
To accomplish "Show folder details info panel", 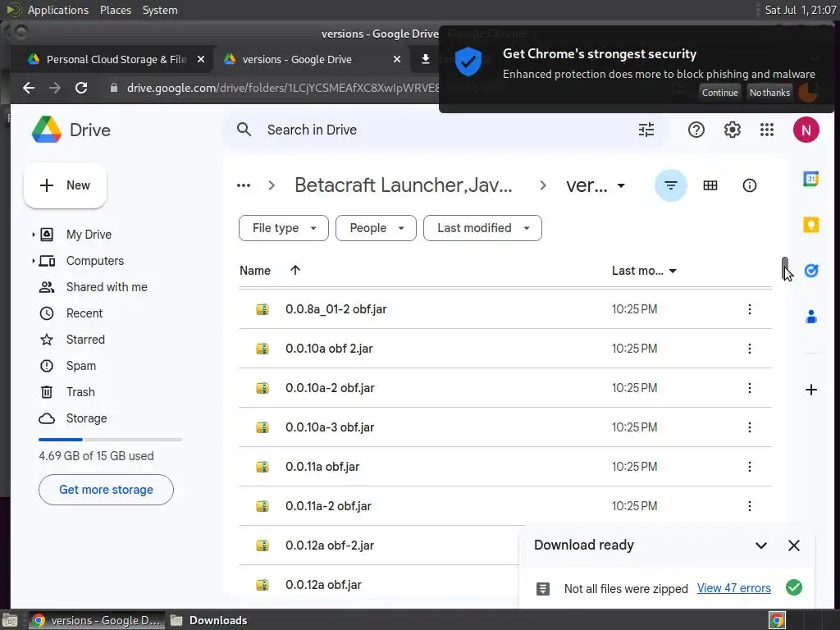I will coord(749,185).
